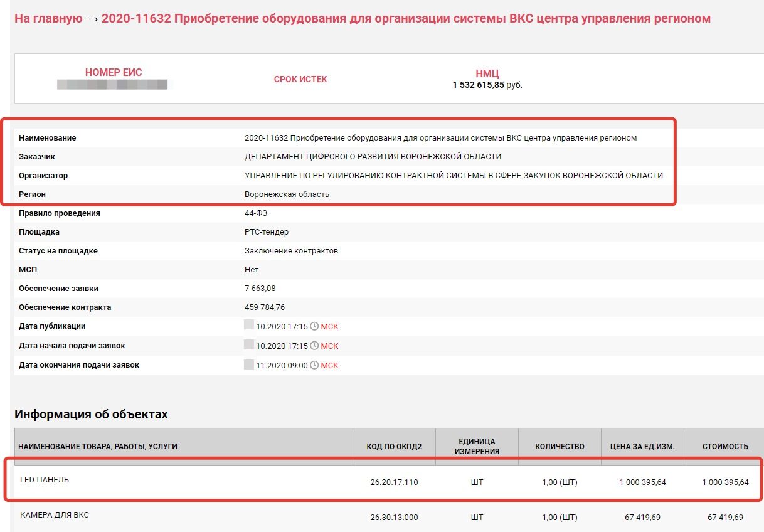Click the clock icon beside Дата начала подачи заявок
Image resolution: width=764 pixels, height=532 pixels.
click(314, 346)
